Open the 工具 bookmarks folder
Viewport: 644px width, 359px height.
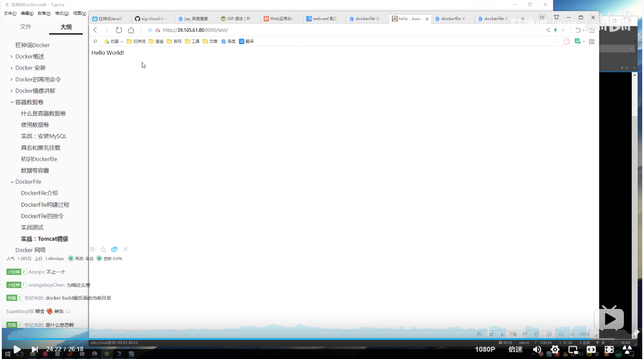192,41
